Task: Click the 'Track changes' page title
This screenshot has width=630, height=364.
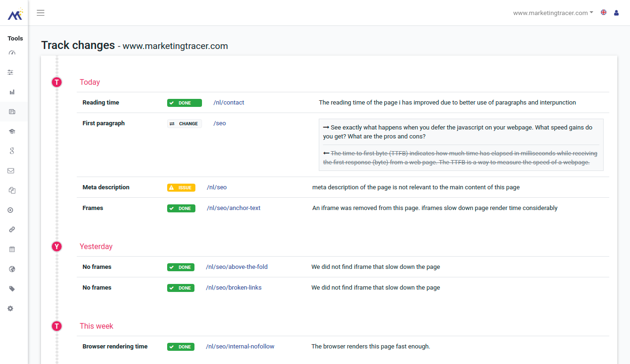Action: (x=78, y=45)
